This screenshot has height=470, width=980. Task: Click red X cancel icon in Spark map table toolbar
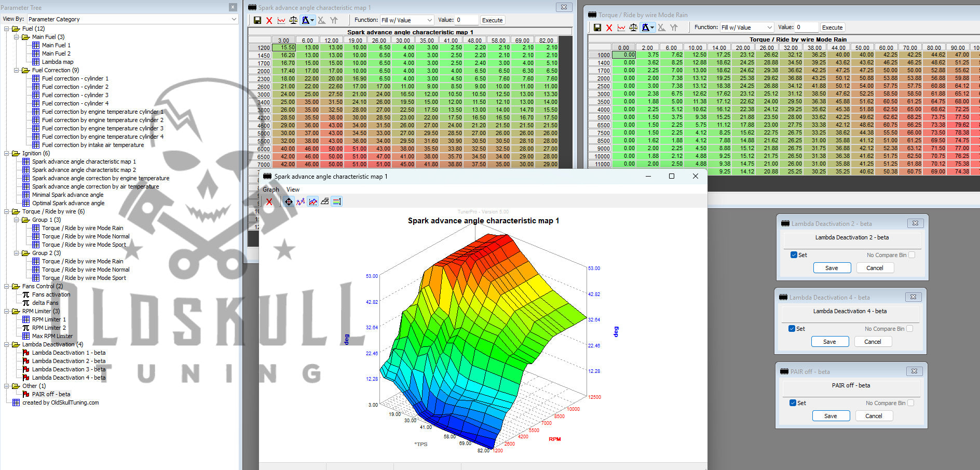pyautogui.click(x=269, y=20)
